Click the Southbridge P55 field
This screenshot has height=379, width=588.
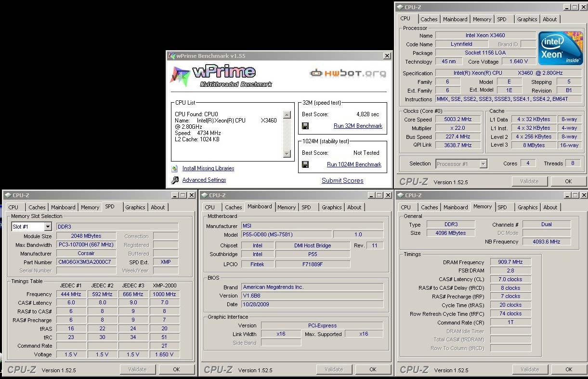coord(312,254)
